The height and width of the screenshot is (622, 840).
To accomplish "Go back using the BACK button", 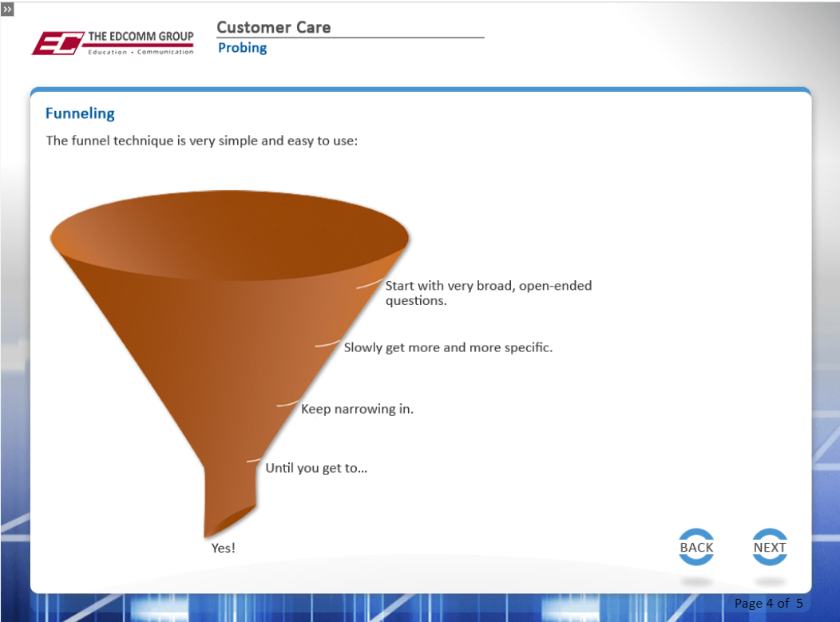I will [x=696, y=547].
